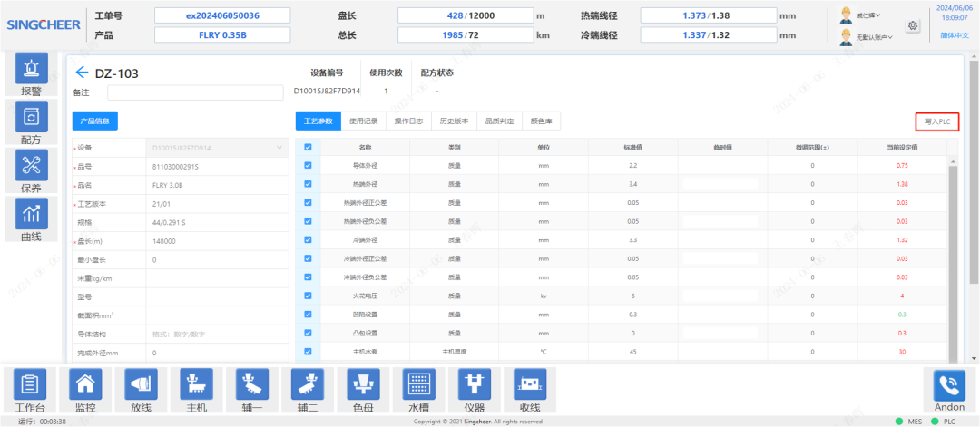Viewport: 980px width, 427px height.
Task: Switch to the 操作日志 tab
Action: (408, 121)
